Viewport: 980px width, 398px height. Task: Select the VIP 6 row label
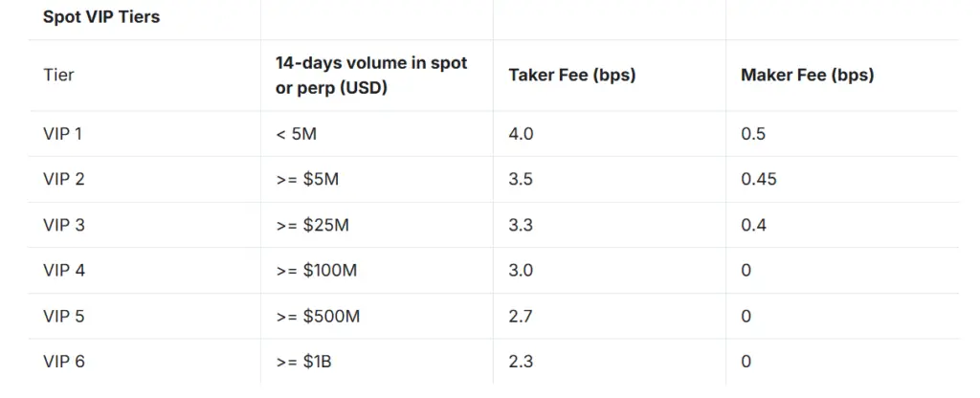[64, 362]
